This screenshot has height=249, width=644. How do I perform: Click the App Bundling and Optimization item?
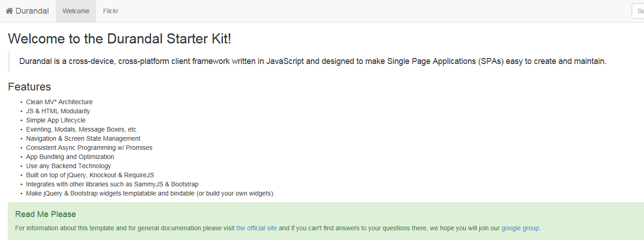tap(70, 157)
